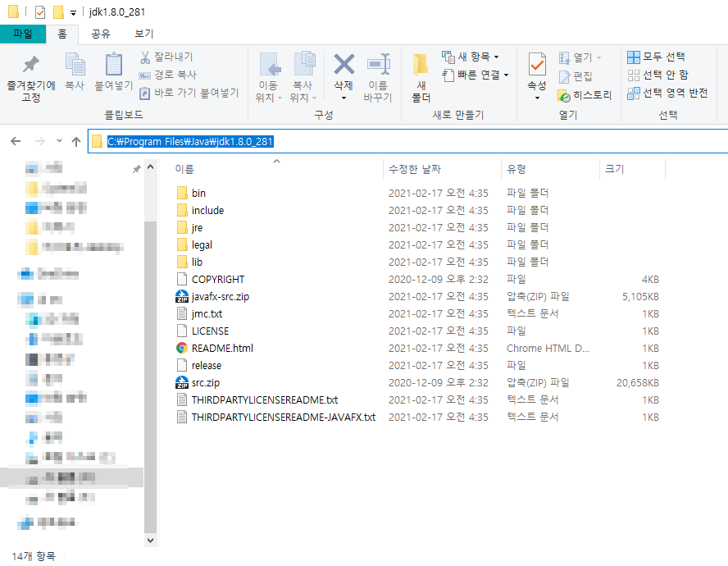Click the forward navigation arrow

tap(40, 141)
